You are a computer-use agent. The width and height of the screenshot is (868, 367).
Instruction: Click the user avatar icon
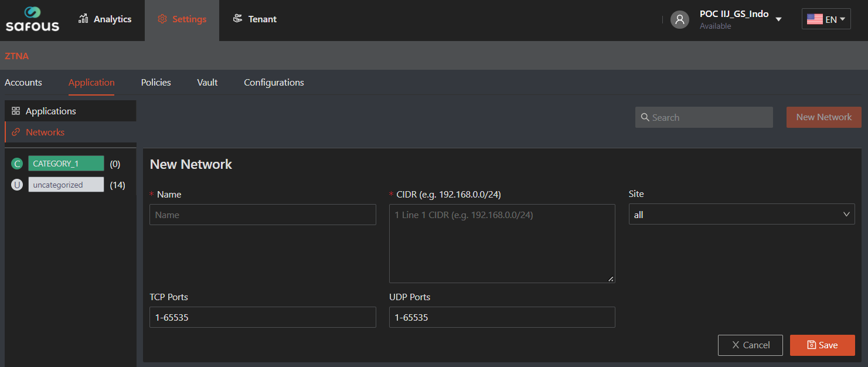tap(679, 19)
